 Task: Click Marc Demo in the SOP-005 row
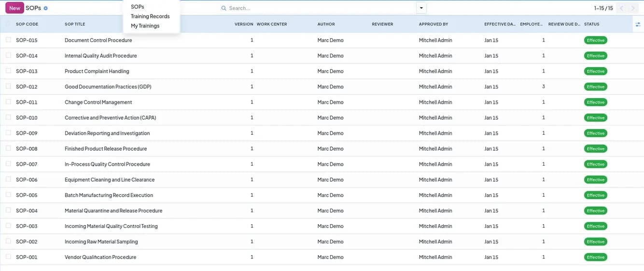pos(331,195)
